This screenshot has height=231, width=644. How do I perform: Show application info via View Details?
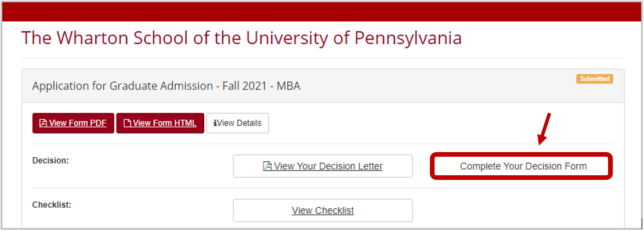[237, 123]
